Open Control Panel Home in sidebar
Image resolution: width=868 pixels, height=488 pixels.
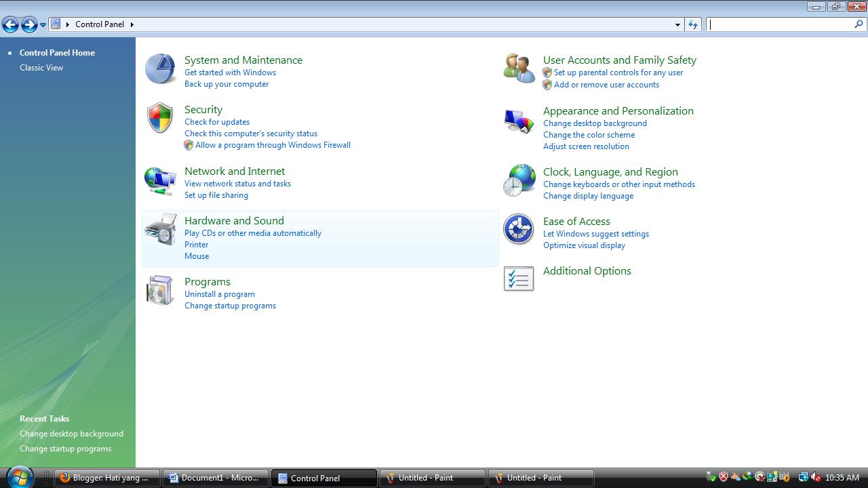[57, 53]
